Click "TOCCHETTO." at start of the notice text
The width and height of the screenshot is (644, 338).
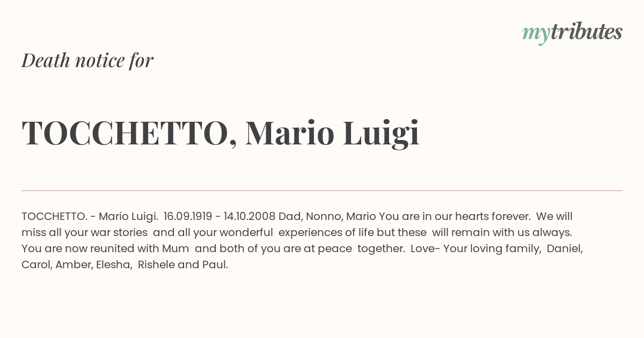click(x=54, y=217)
